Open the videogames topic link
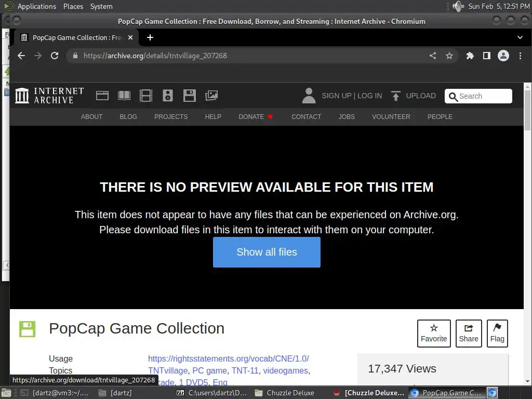The height and width of the screenshot is (399, 532). [x=285, y=370]
